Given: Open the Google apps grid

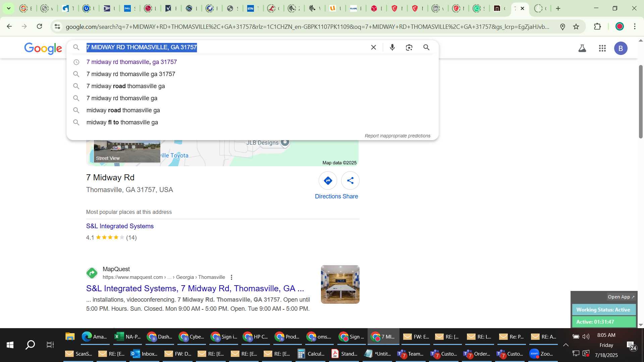Looking at the screenshot, I should pyautogui.click(x=602, y=48).
